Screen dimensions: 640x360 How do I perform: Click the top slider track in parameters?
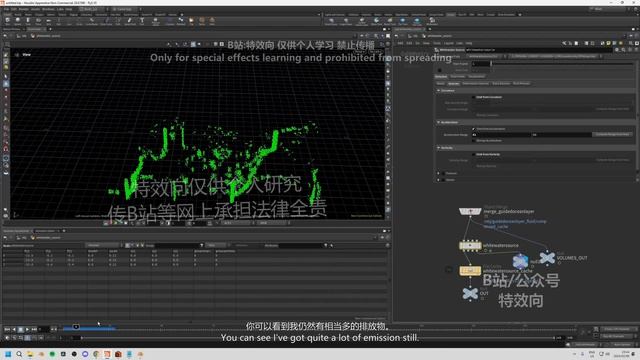coord(562,64)
